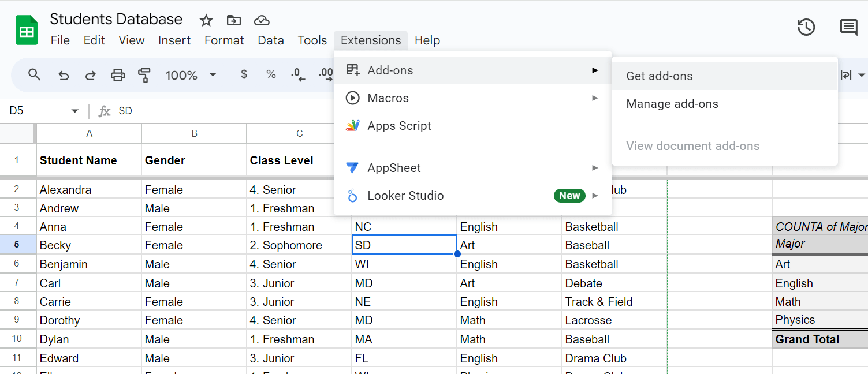This screenshot has width=868, height=374.
Task: Undo the last action
Action: (64, 75)
